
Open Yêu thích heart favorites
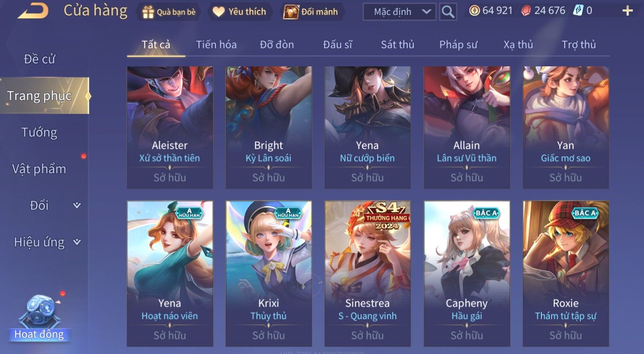[x=219, y=12]
